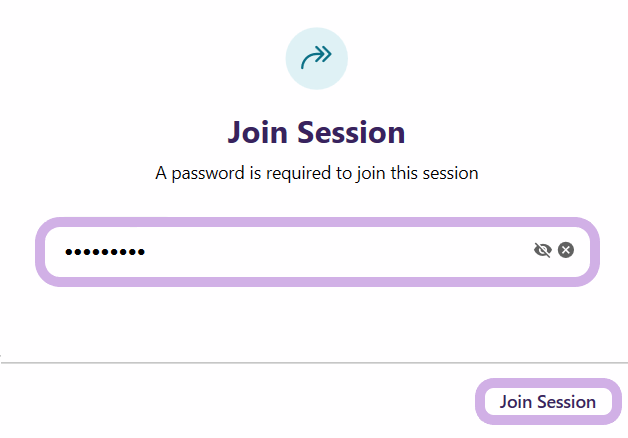628x438 pixels.
Task: Click the empty area of the password box
Action: coord(340,251)
